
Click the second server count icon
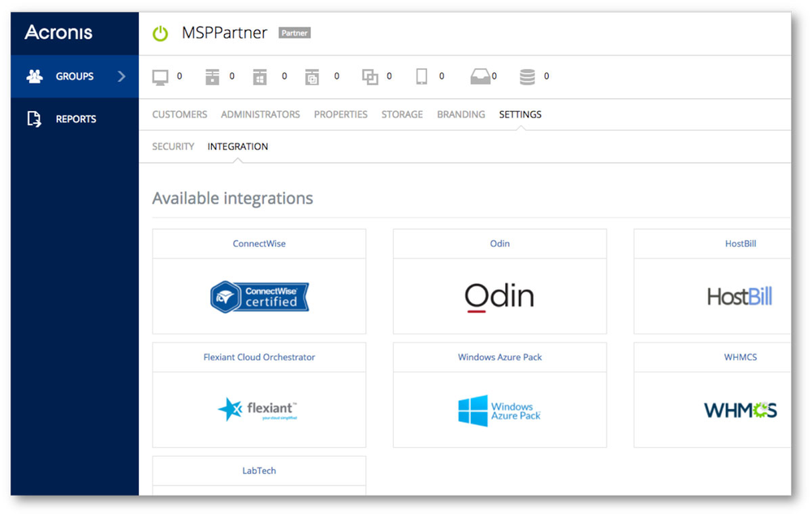260,76
